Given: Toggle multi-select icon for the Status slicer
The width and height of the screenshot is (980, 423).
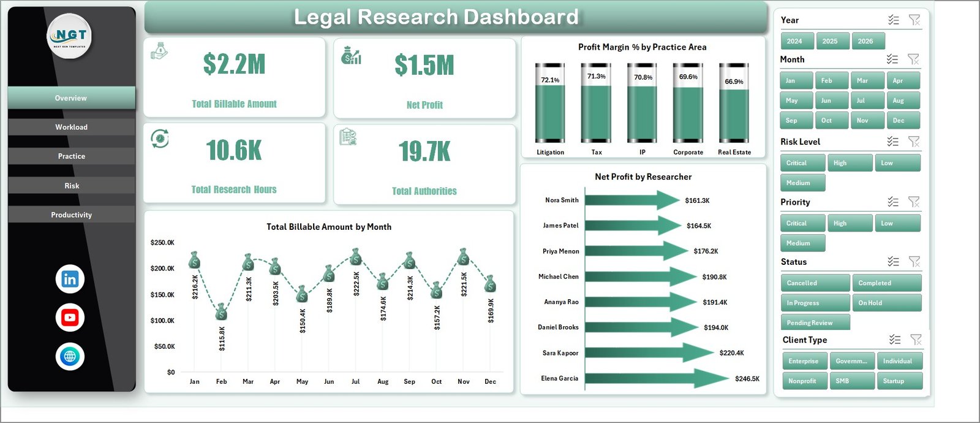Looking at the screenshot, I should [894, 262].
